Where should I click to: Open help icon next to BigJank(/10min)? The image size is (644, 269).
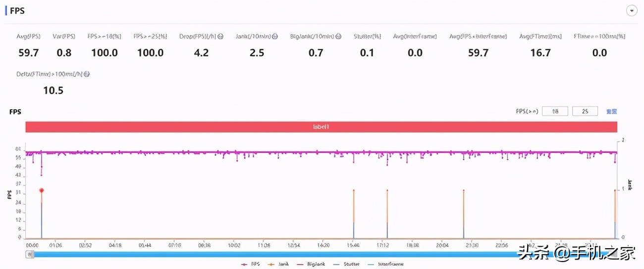pyautogui.click(x=339, y=37)
